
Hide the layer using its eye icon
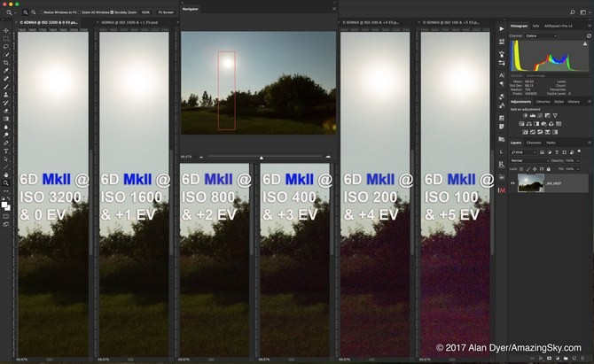click(512, 183)
